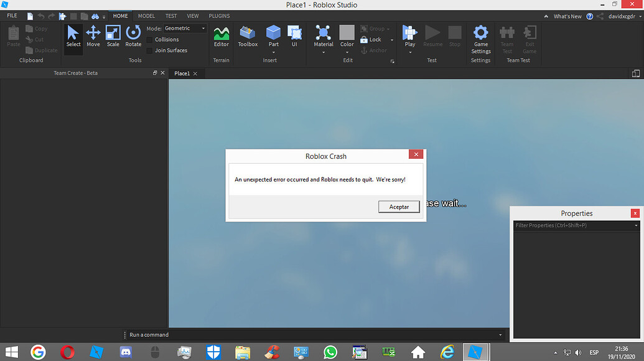Open the Terrain Editor
Screen dimensions: 644x361
pyautogui.click(x=221, y=37)
